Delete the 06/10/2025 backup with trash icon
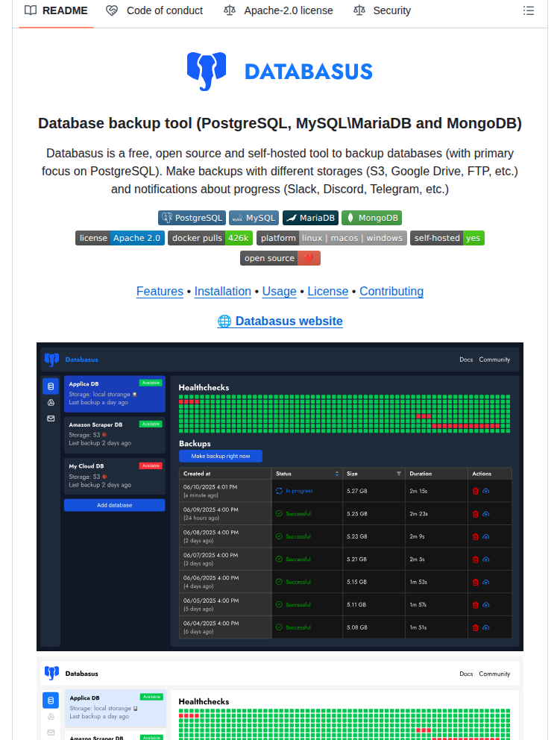The height and width of the screenshot is (740, 560). point(476,491)
